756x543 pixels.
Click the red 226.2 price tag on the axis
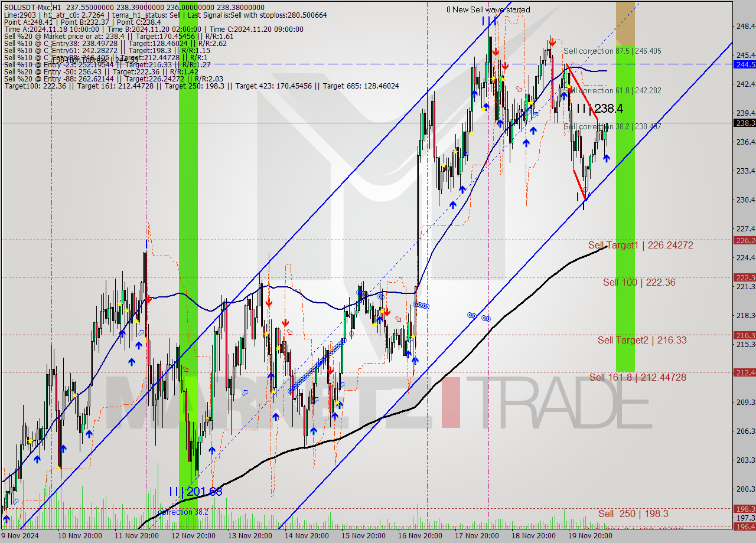pyautogui.click(x=745, y=240)
